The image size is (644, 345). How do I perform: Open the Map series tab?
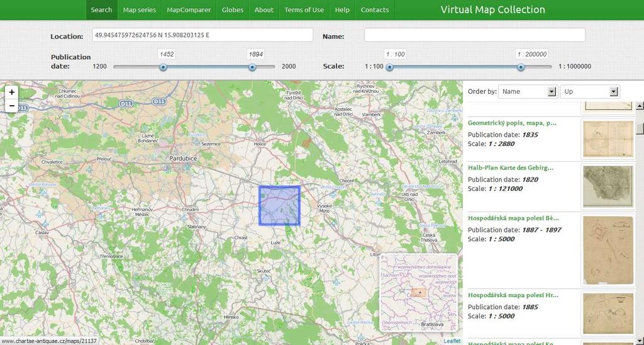click(140, 10)
